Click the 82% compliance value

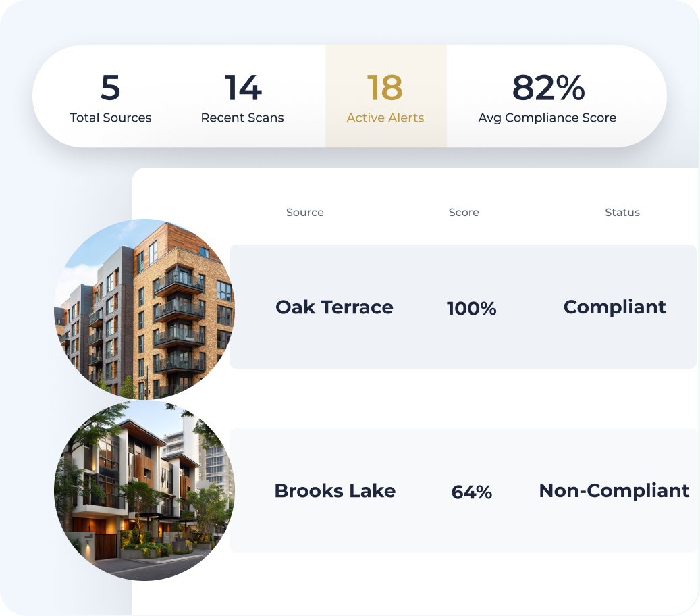548,88
